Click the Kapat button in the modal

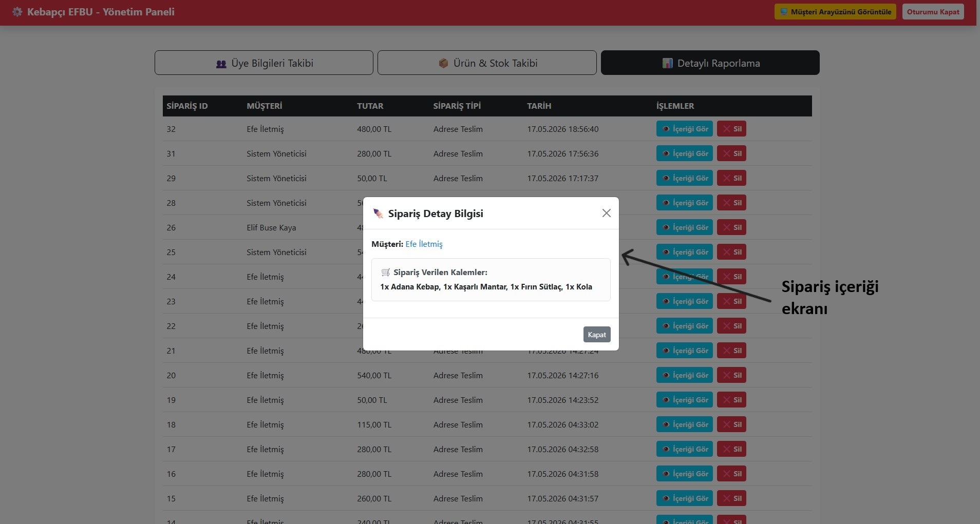click(x=597, y=335)
